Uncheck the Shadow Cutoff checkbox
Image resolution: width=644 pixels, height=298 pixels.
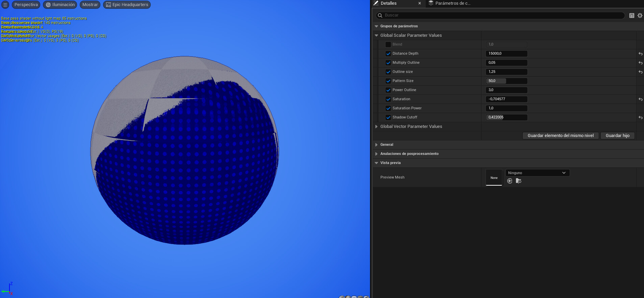(x=388, y=117)
